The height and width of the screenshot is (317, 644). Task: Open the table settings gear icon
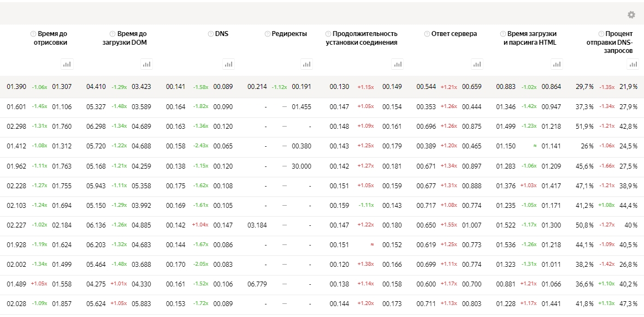pos(631,15)
